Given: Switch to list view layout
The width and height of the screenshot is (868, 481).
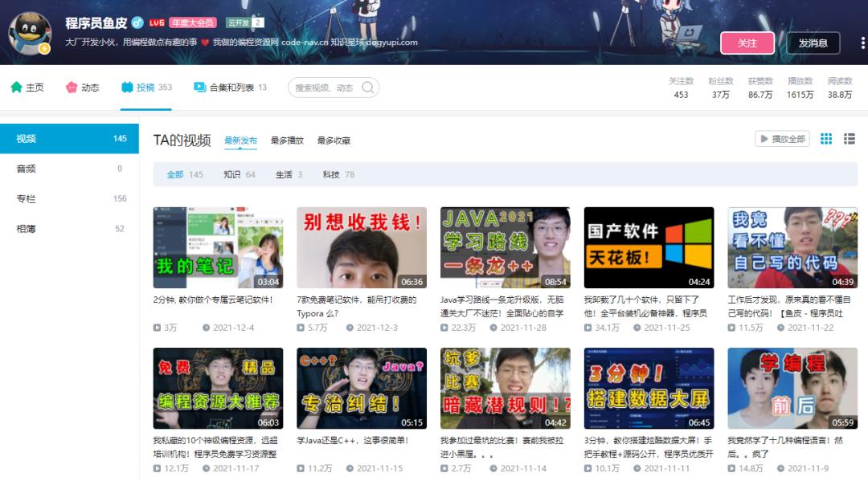Looking at the screenshot, I should coord(850,139).
